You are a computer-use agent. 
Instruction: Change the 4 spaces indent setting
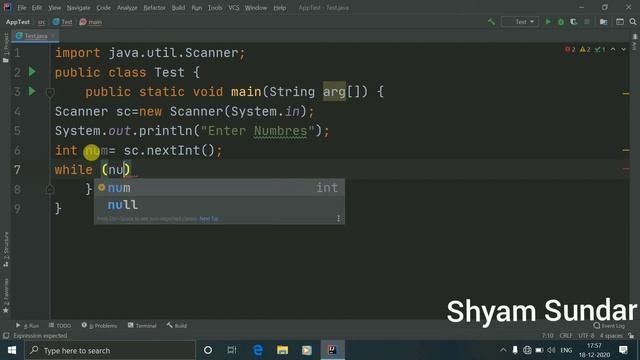611,336
